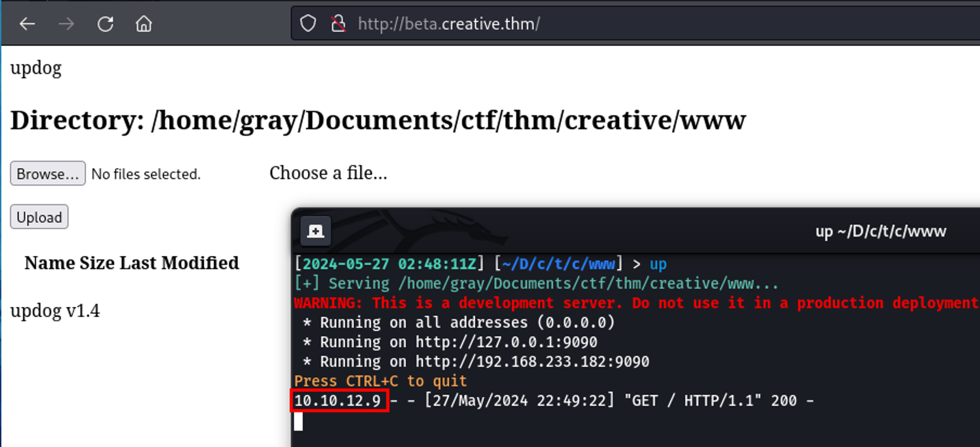Submit with the Upload button

(x=39, y=217)
